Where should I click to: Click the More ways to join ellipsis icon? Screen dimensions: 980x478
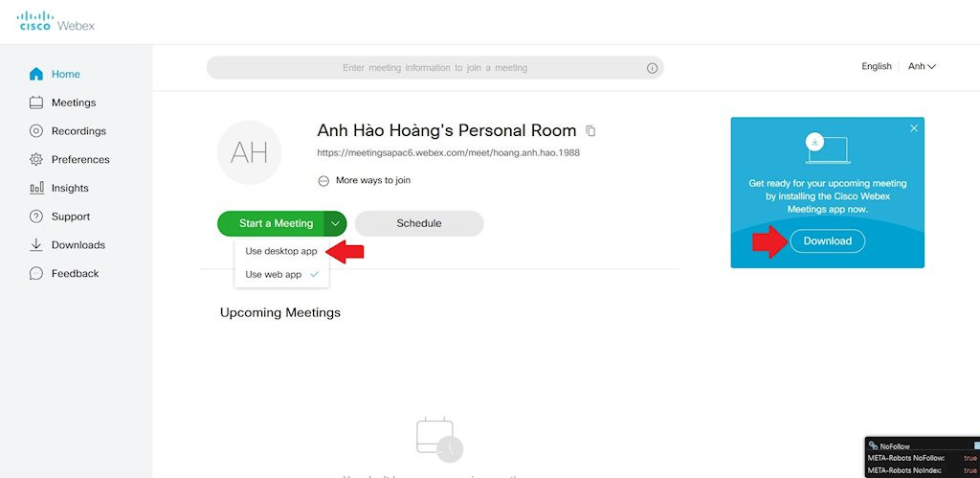click(x=323, y=181)
